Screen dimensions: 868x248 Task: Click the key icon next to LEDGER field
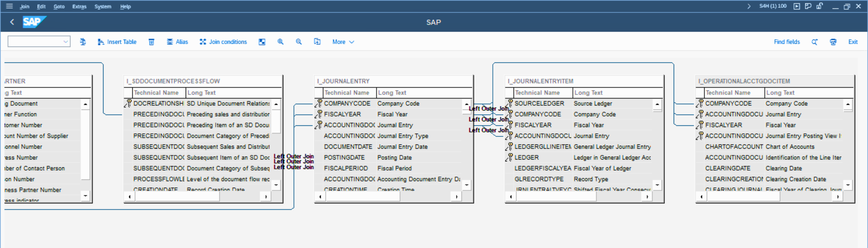pos(509,157)
